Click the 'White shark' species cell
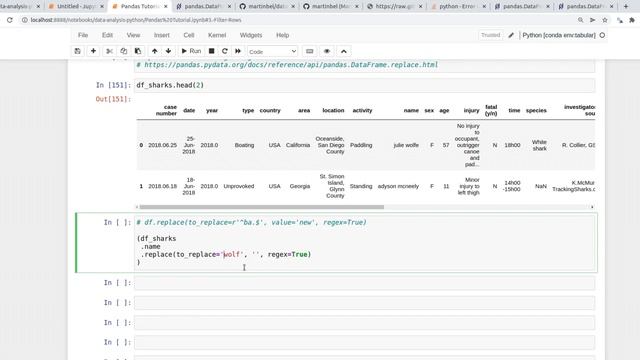The width and height of the screenshot is (640, 360). (x=539, y=145)
